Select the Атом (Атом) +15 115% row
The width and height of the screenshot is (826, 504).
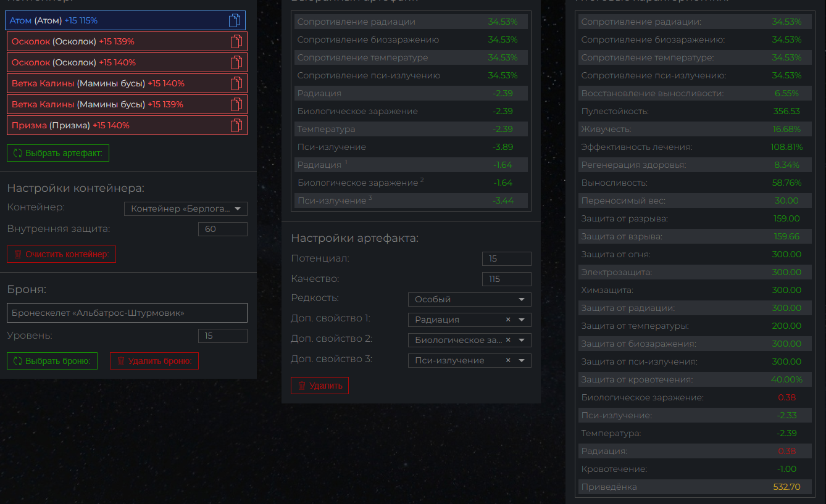125,21
